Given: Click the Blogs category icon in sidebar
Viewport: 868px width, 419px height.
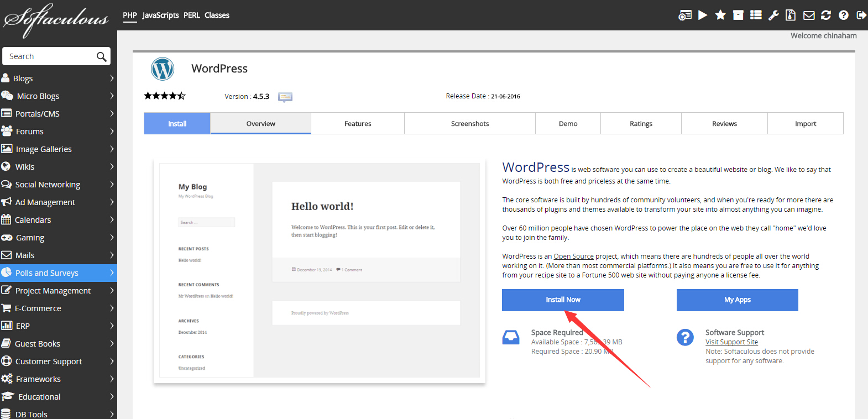Looking at the screenshot, I should tap(6, 78).
